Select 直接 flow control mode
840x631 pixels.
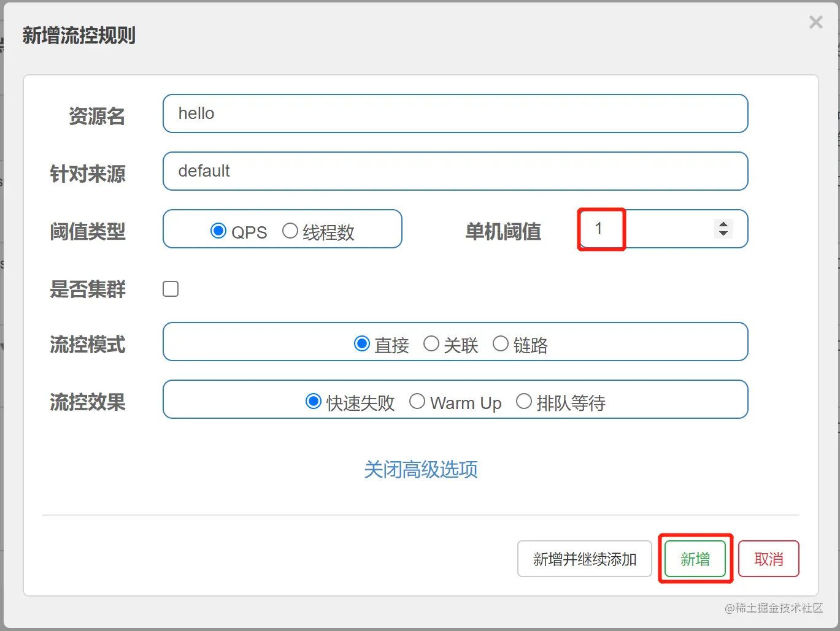tap(362, 344)
